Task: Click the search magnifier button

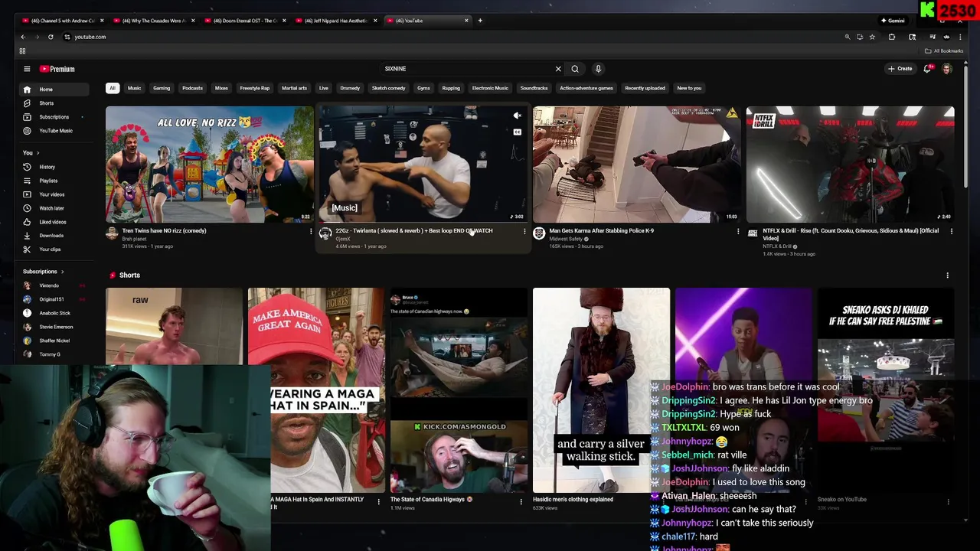Action: pos(575,69)
